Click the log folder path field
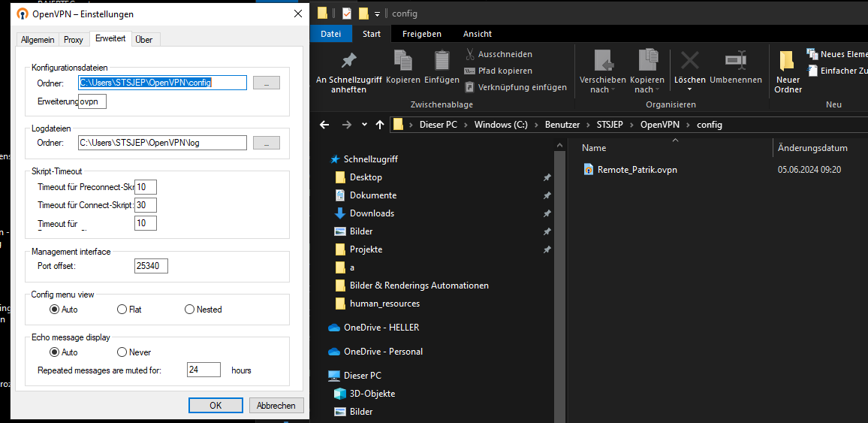Screen dimensions: 868x423 pos(163,142)
